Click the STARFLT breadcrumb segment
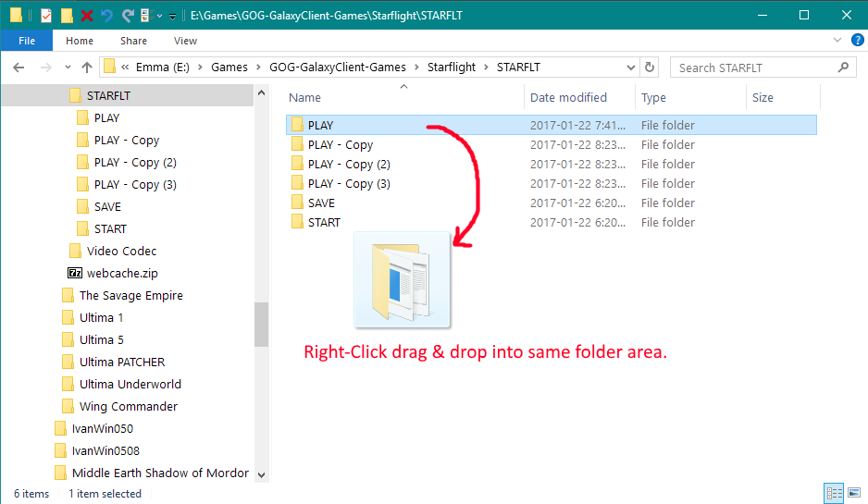 point(518,68)
